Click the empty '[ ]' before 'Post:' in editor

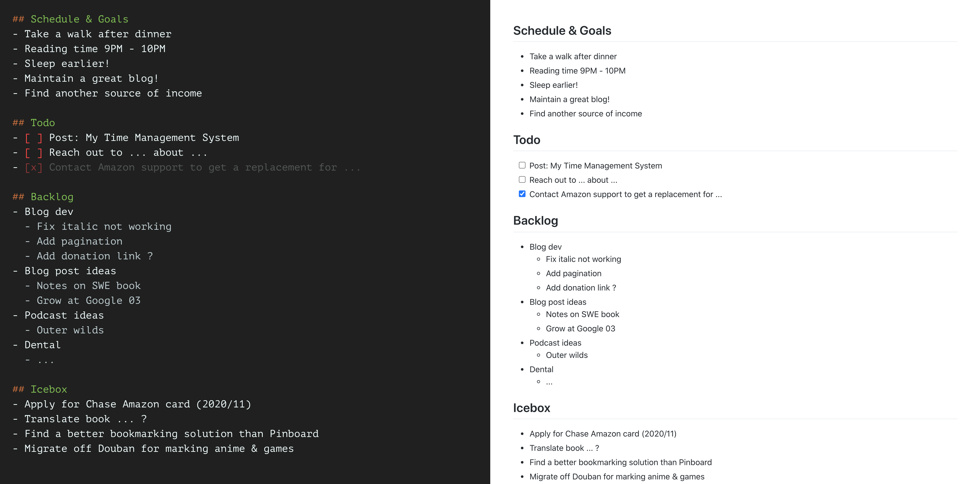click(33, 138)
